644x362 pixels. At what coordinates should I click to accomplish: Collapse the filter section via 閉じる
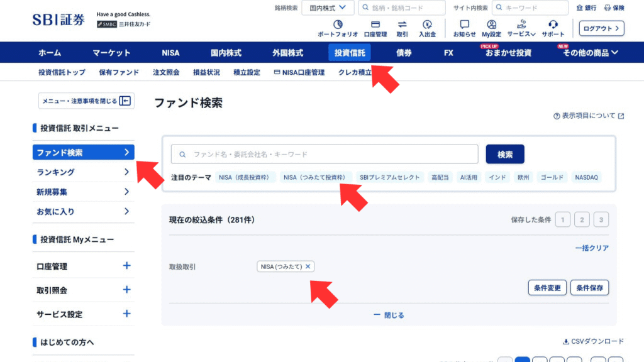click(389, 314)
